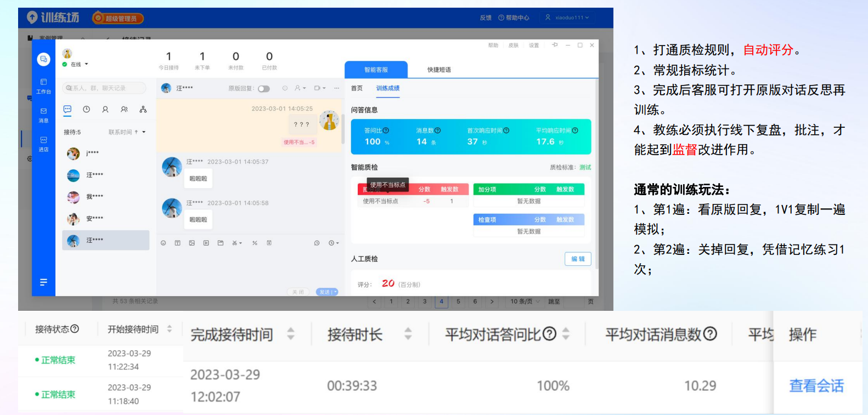Image resolution: width=868 pixels, height=415 pixels.
Task: Click the video play icon in message toolbar
Action: coord(206,243)
